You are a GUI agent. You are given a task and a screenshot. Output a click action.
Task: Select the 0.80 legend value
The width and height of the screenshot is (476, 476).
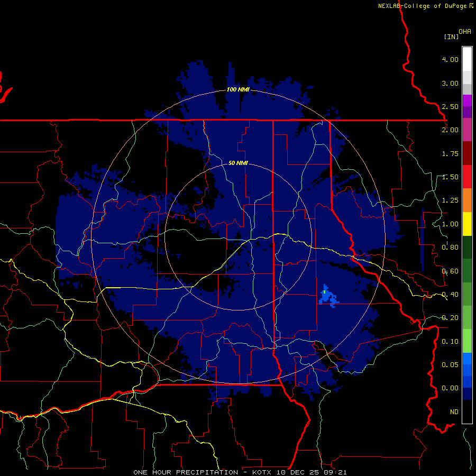click(450, 248)
